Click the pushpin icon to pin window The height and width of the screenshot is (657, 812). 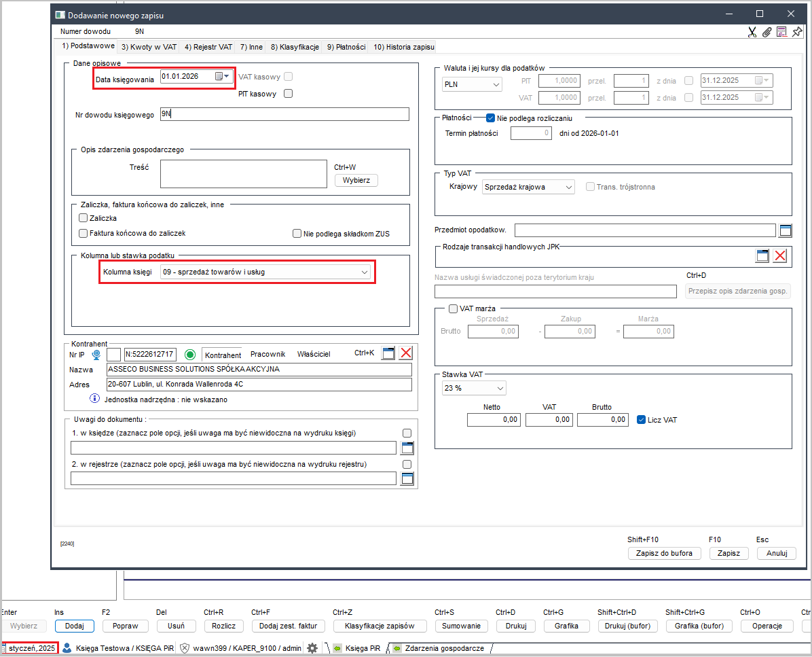click(x=796, y=32)
